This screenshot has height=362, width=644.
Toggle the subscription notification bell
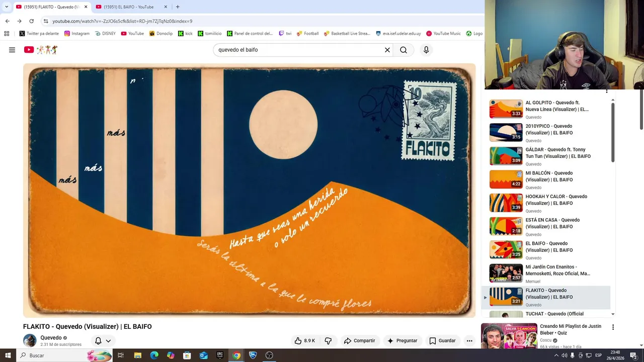(98, 340)
